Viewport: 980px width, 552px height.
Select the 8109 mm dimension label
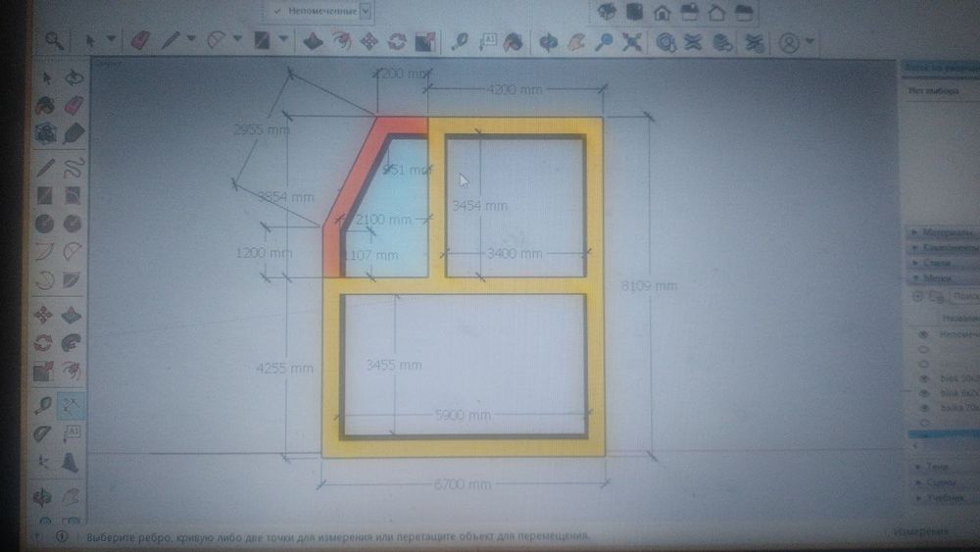click(x=650, y=285)
